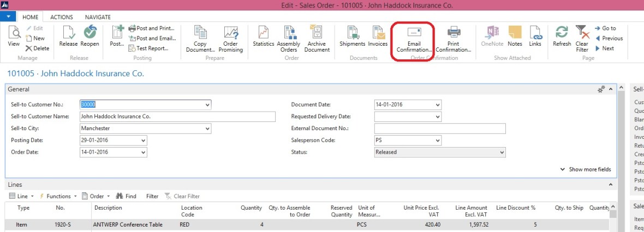Expand Sell-to Customer No. dropdown

coord(207,105)
